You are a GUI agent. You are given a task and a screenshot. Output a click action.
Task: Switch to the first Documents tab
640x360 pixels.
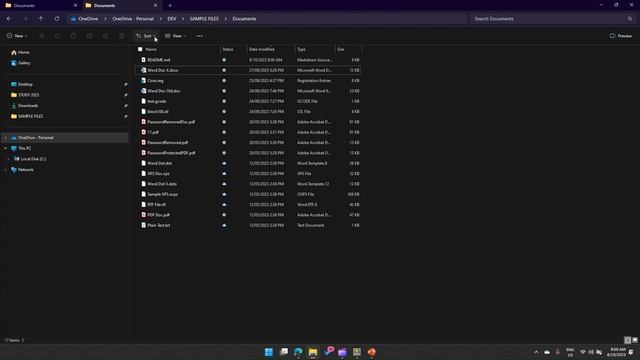[x=41, y=6]
